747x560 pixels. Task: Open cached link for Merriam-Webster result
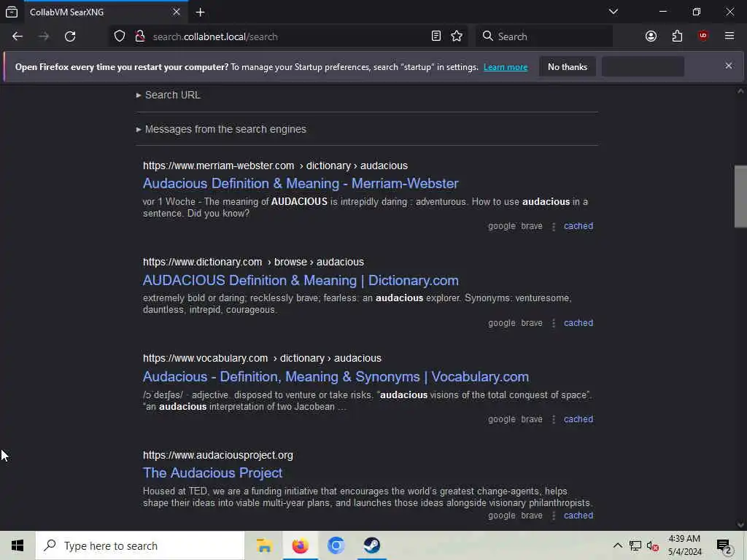(x=578, y=226)
